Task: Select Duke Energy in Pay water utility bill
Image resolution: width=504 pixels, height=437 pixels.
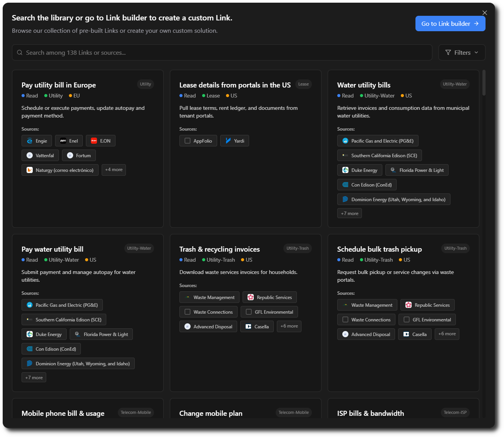Action: [44, 334]
